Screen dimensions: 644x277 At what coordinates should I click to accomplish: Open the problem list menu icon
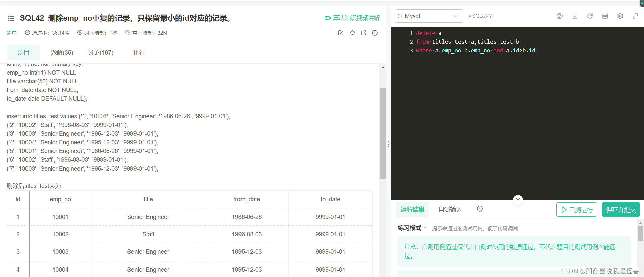click(x=11, y=18)
